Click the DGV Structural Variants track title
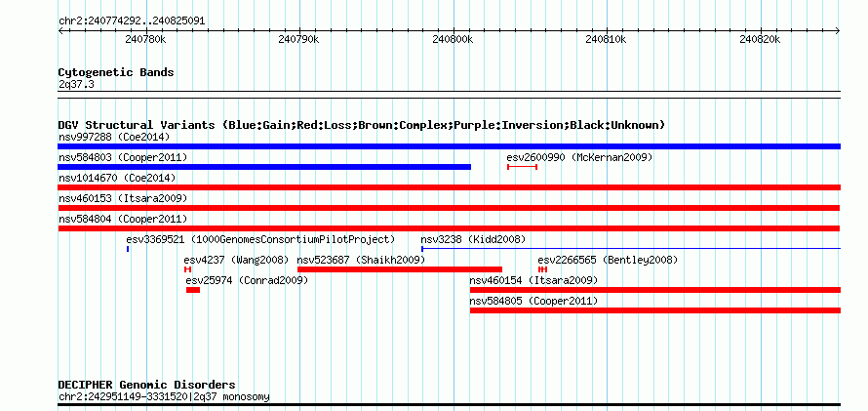This screenshot has width=868, height=411. click(362, 125)
